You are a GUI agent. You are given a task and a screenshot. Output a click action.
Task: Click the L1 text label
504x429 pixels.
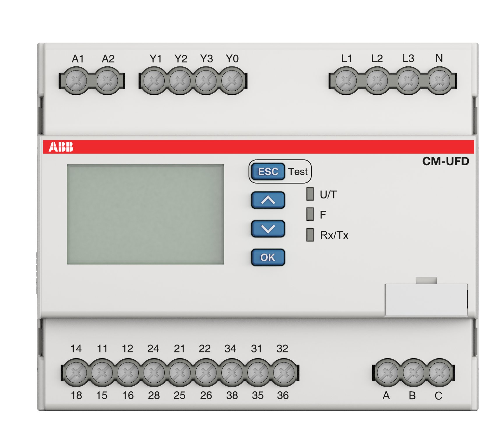347,59
